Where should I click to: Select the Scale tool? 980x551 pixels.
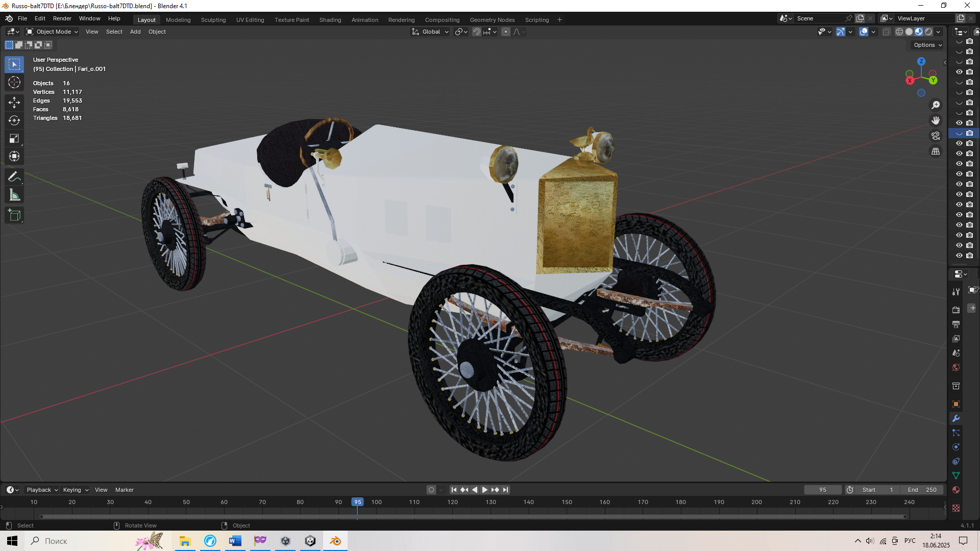pos(14,138)
